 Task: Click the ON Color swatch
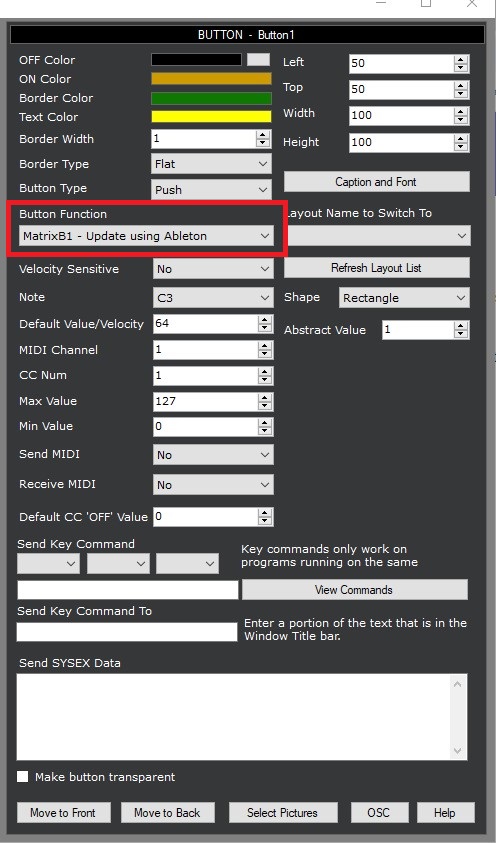pyautogui.click(x=211, y=78)
